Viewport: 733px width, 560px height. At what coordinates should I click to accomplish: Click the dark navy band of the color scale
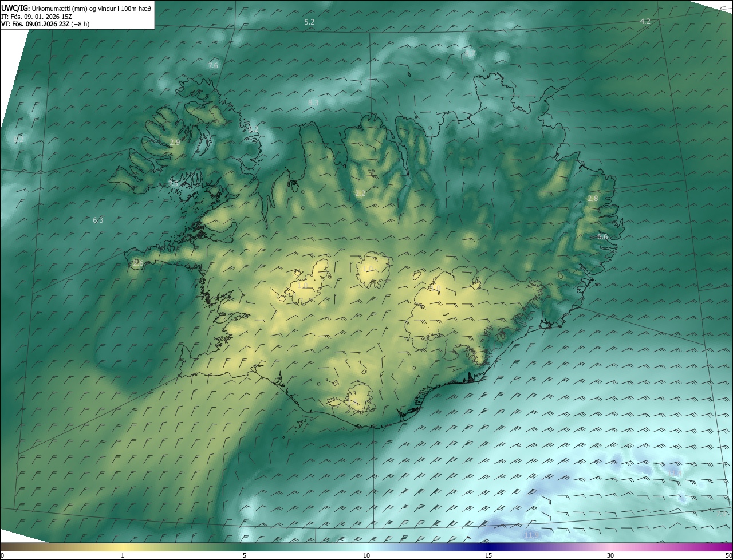(x=488, y=547)
